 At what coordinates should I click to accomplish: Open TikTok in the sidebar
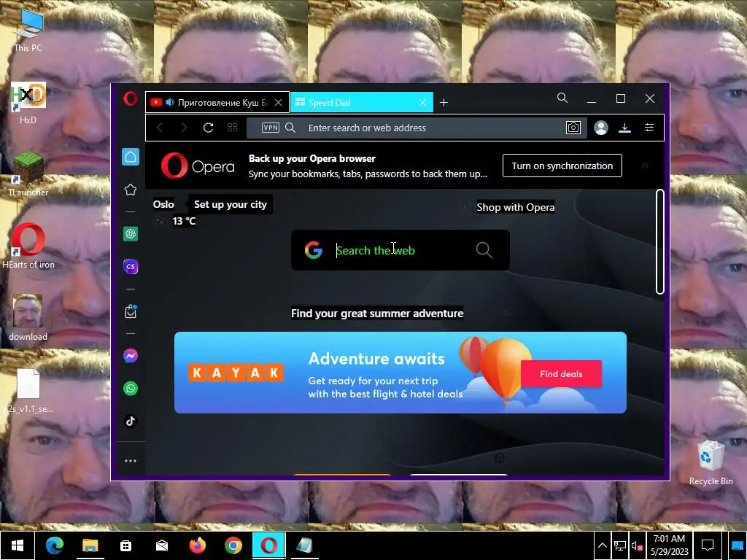(131, 421)
